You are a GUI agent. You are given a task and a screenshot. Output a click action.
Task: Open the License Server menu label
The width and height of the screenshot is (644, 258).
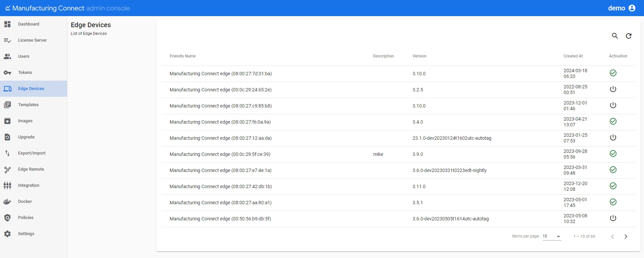(32, 40)
